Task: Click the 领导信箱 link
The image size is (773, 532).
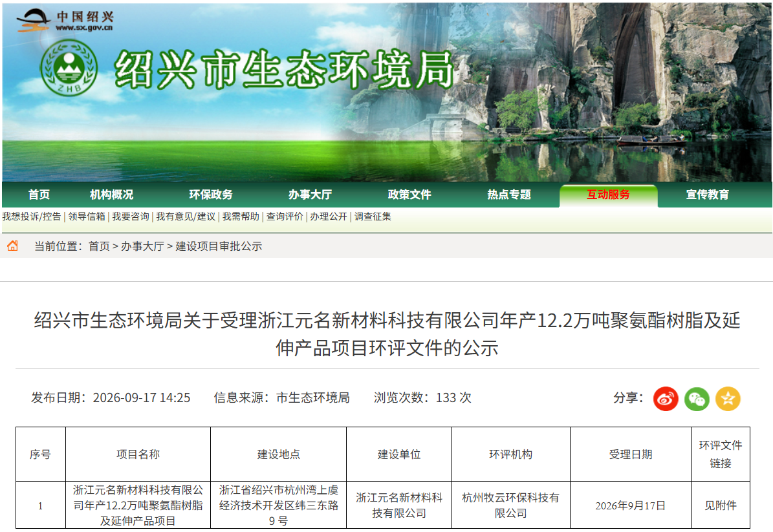Action: click(87, 217)
